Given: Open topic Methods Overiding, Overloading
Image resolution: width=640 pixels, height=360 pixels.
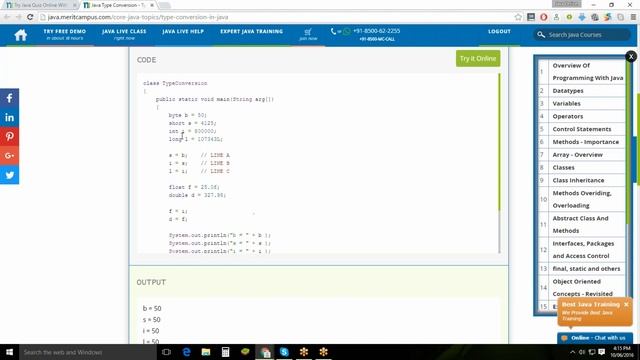Looking at the screenshot, I should click(x=582, y=199).
